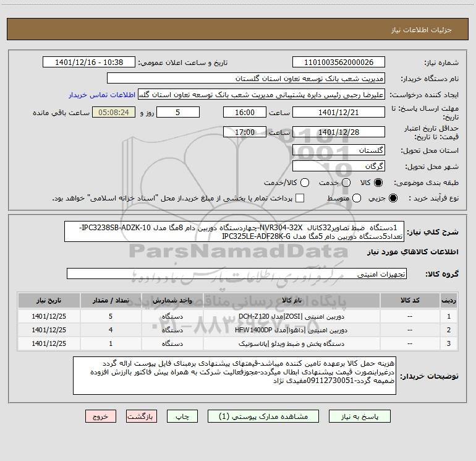Click the شرح کلی نیاز description box
This screenshot has width=476, height=461.
234,231
